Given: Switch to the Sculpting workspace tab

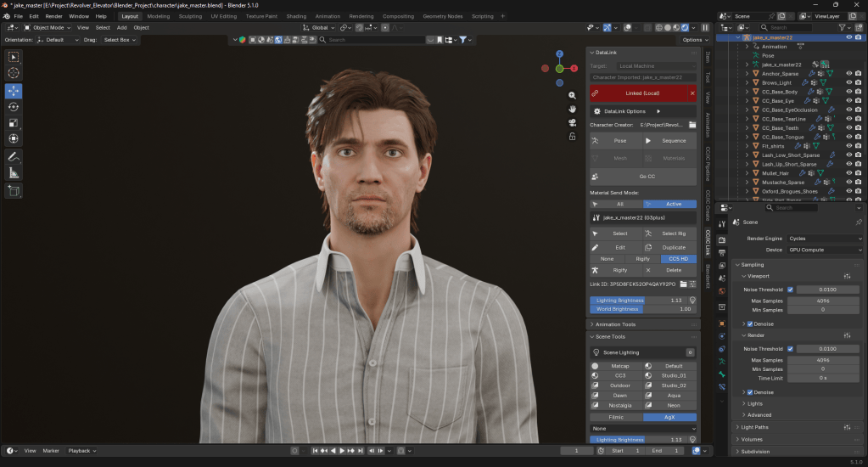Looking at the screenshot, I should (x=190, y=16).
